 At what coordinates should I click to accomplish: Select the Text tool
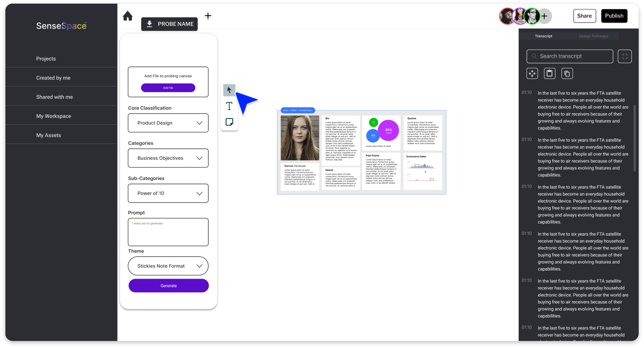[x=229, y=106]
